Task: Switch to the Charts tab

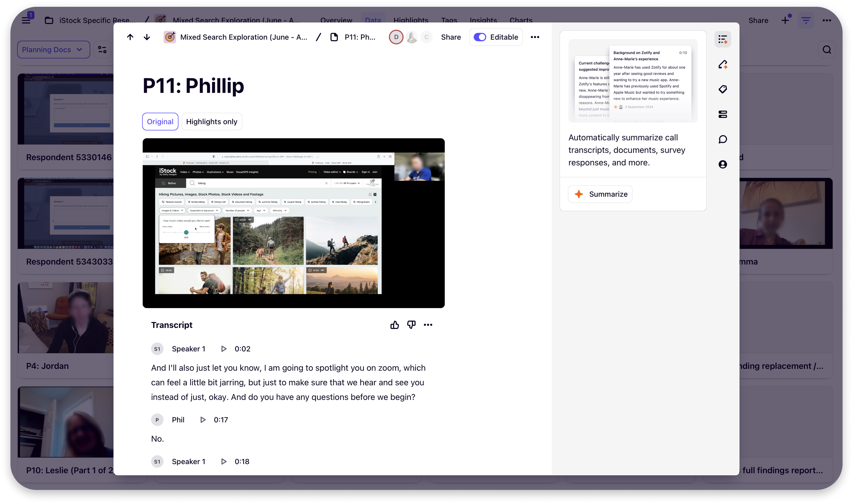Action: [x=521, y=20]
